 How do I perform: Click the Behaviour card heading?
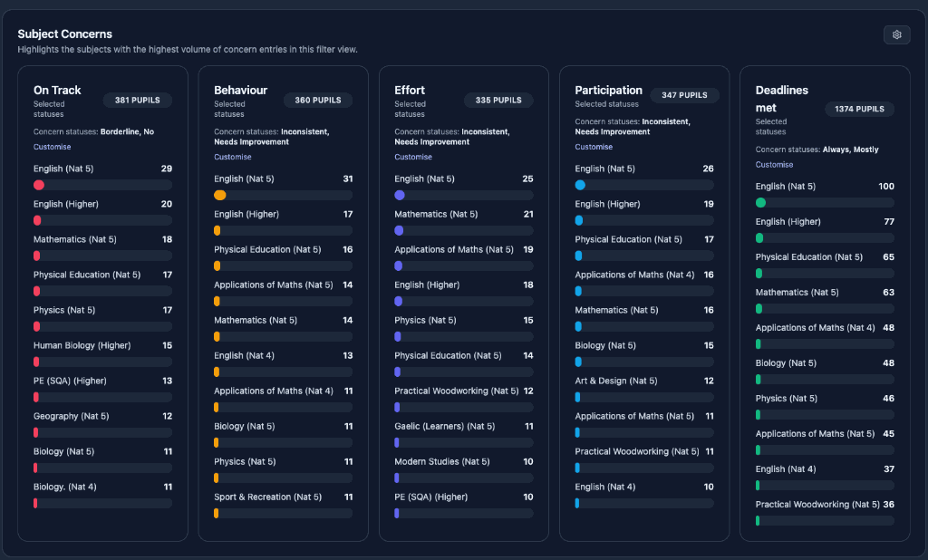[240, 90]
